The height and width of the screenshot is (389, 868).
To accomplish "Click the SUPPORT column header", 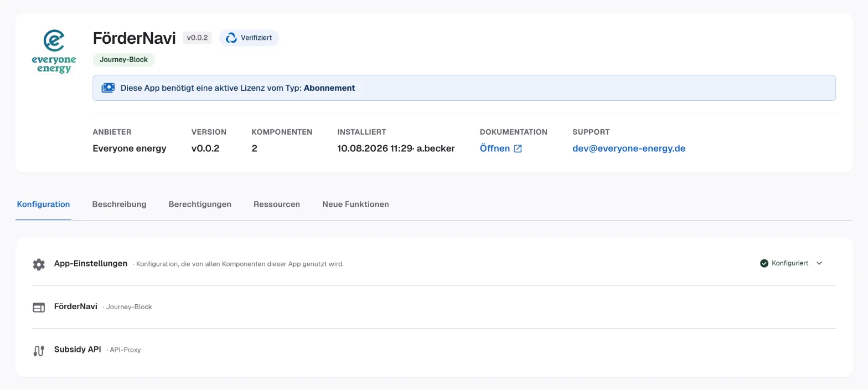I will click(x=591, y=132).
